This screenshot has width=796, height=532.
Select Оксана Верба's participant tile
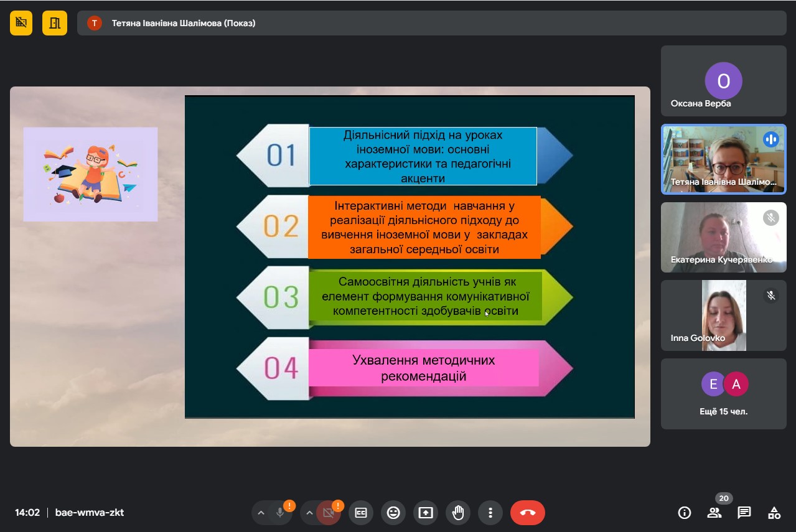pos(724,81)
